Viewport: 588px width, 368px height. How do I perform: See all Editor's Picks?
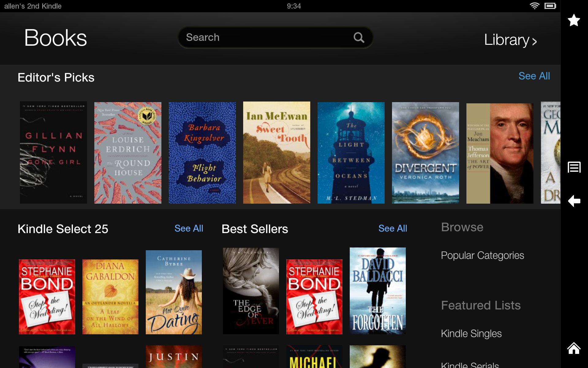pyautogui.click(x=534, y=76)
